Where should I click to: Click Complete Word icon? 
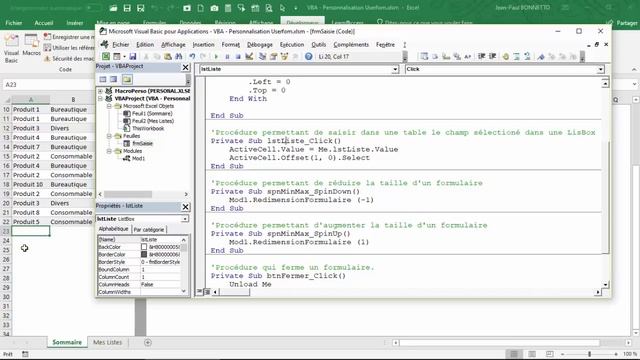coord(468,56)
